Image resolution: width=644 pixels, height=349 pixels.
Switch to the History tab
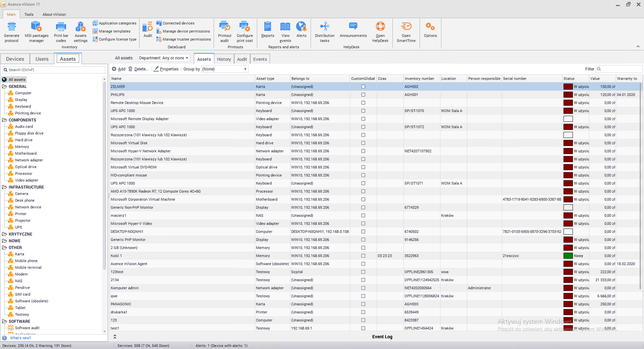(224, 59)
